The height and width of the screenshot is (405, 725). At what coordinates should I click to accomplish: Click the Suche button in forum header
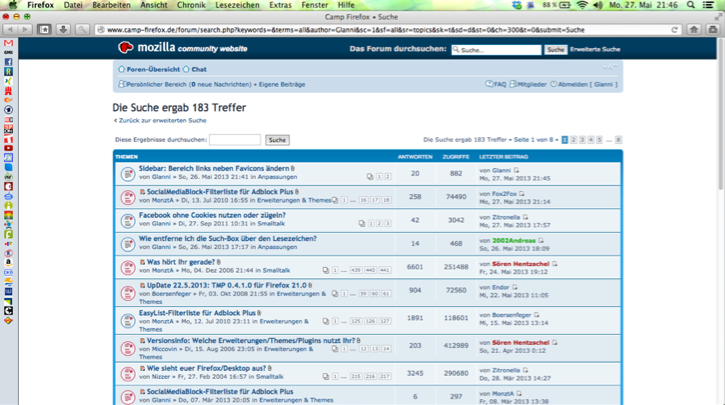tap(555, 49)
